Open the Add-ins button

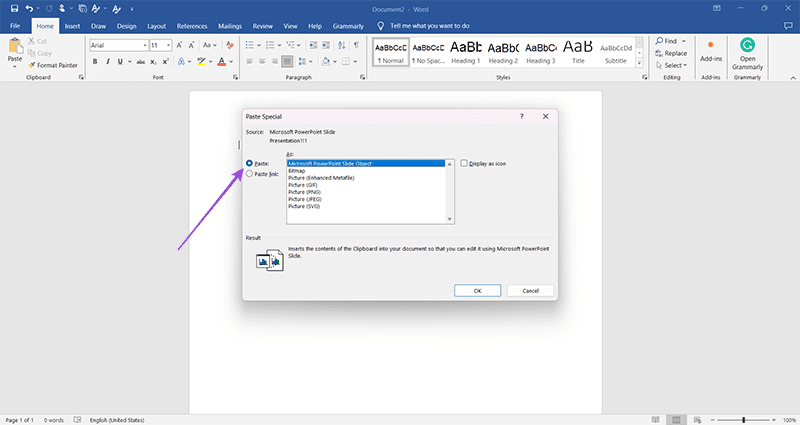coord(711,51)
